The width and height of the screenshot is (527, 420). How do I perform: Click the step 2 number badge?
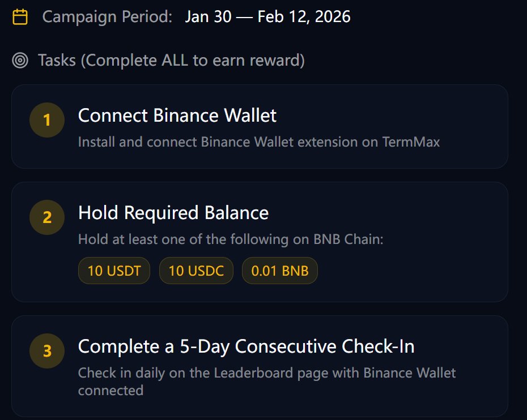coord(47,217)
